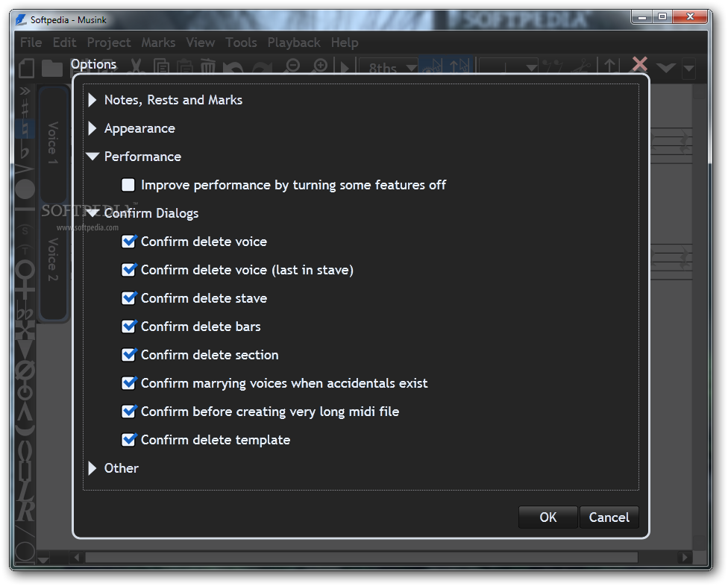Expand Notes, Rests and Marks section
Image resolution: width=728 pixels, height=586 pixels.
[x=92, y=100]
